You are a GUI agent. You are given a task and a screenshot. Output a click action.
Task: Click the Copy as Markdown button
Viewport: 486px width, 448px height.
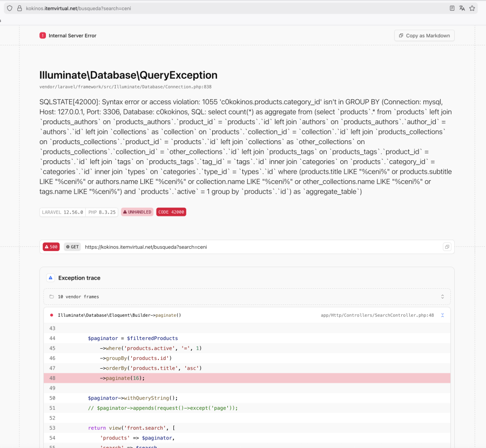[424, 36]
